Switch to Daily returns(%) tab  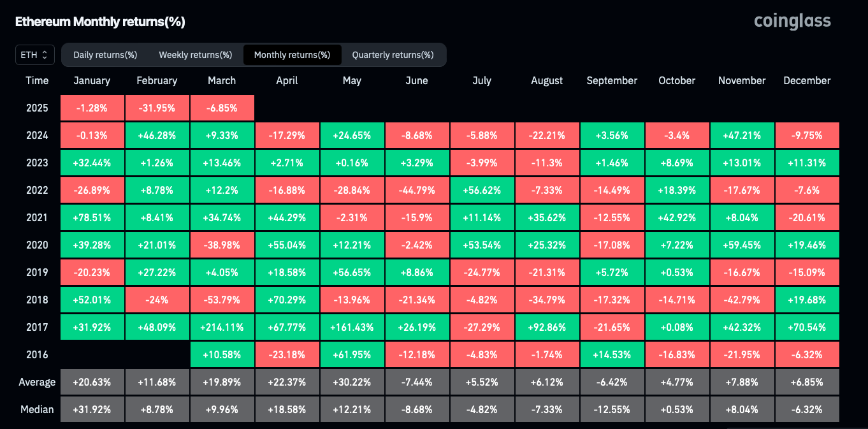[105, 55]
